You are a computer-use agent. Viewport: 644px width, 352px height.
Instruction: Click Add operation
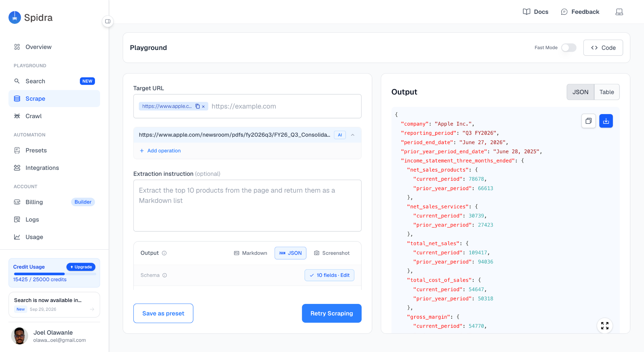pos(160,151)
